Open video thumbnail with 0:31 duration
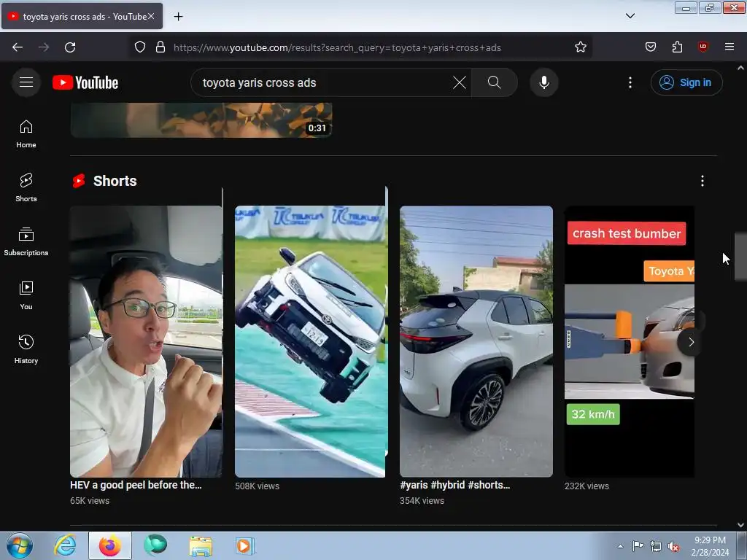The height and width of the screenshot is (560, 747). [201, 120]
